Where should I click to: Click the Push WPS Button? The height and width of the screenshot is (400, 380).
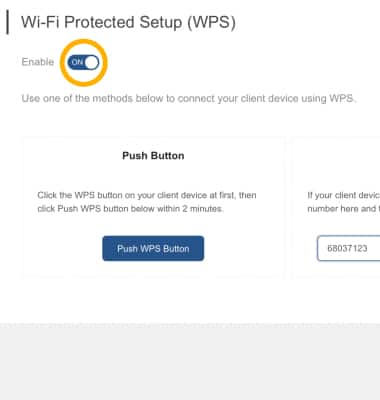[153, 248]
